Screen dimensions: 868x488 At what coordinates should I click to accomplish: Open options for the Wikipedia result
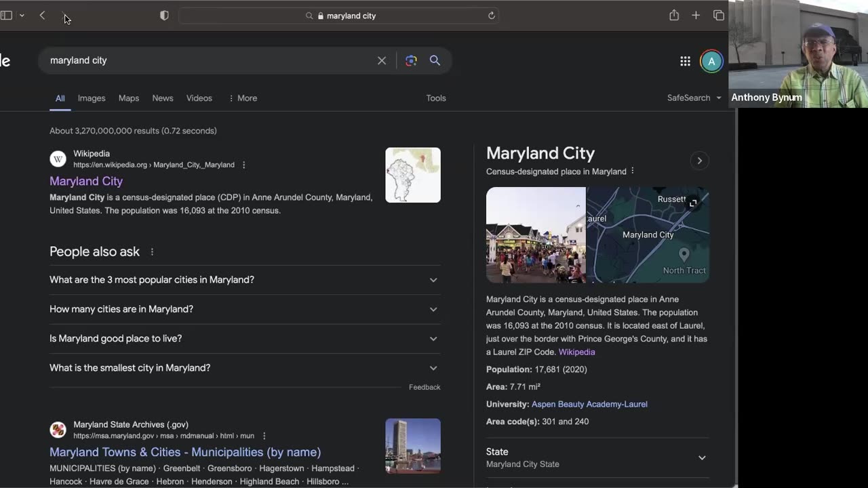(x=244, y=165)
